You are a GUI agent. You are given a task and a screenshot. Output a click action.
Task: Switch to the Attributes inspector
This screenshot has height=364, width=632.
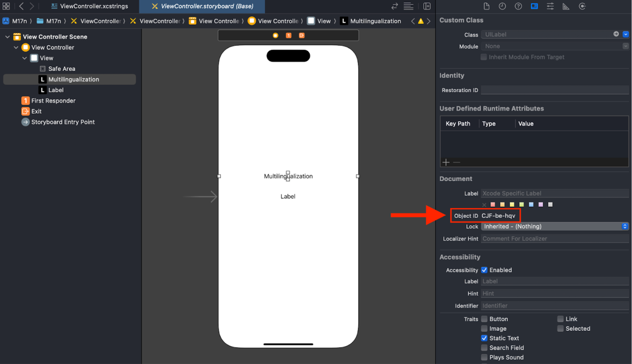pos(550,6)
